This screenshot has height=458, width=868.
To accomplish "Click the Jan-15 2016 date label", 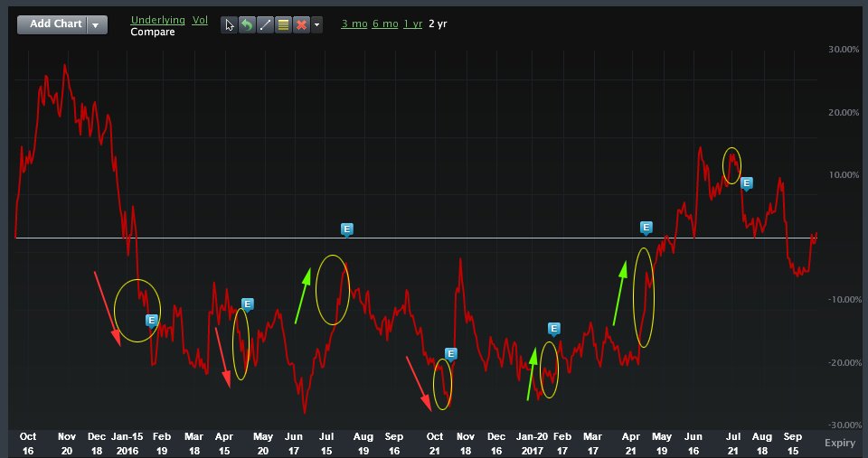I will (x=127, y=444).
